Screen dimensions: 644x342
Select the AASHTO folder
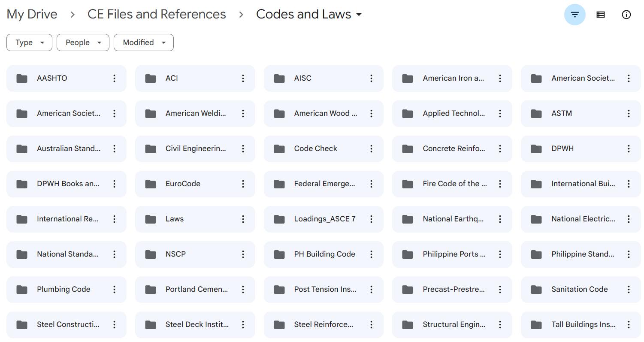click(x=67, y=78)
